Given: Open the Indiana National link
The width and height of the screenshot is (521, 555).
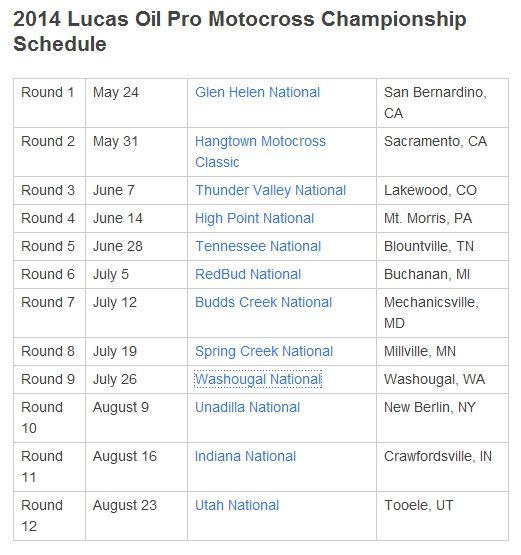Looking at the screenshot, I should (x=245, y=457).
